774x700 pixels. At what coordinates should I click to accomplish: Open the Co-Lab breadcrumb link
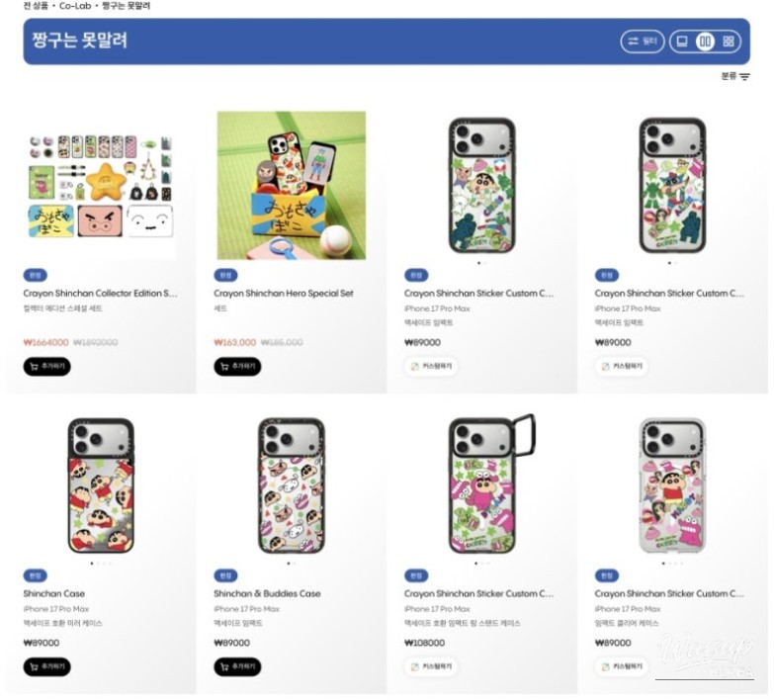click(75, 6)
